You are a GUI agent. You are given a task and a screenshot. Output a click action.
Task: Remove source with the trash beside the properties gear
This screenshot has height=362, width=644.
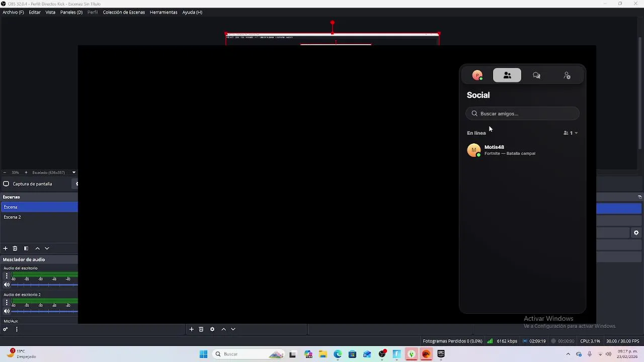(201, 329)
